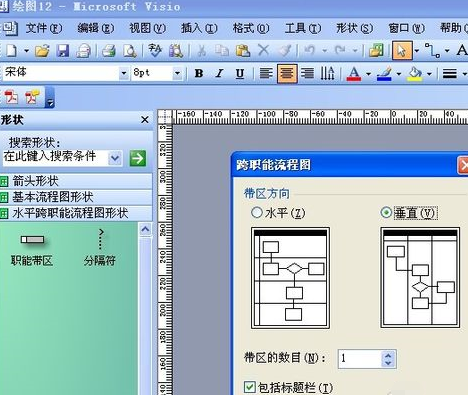This screenshot has height=395, width=468.
Task: Click the Undo arrow icon
Action: point(310,51)
